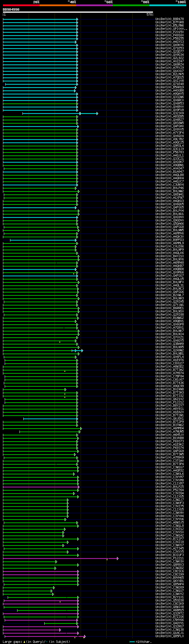Click label UniRef100_Q32309

[x=170, y=113]
